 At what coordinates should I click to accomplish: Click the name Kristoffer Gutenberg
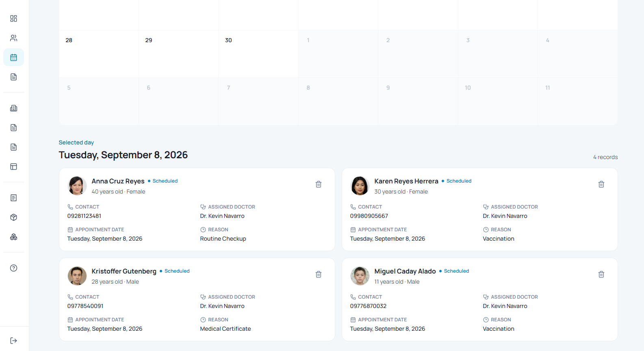pyautogui.click(x=124, y=271)
